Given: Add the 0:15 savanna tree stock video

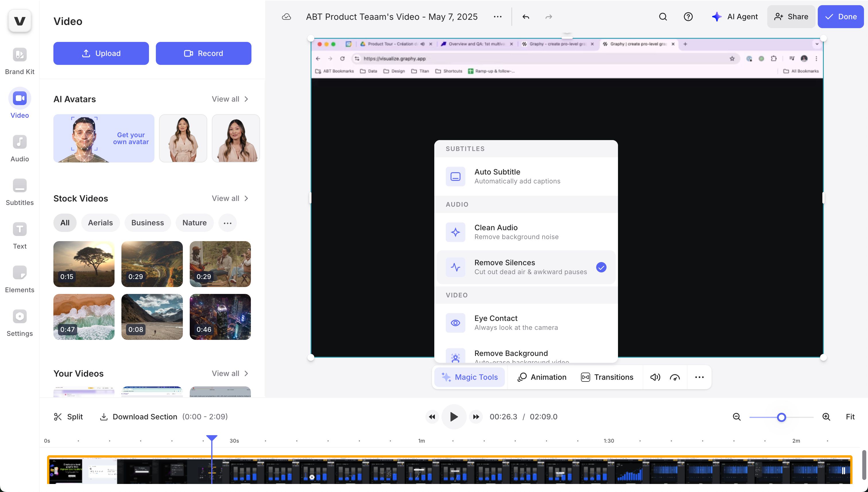Looking at the screenshot, I should click(x=84, y=264).
